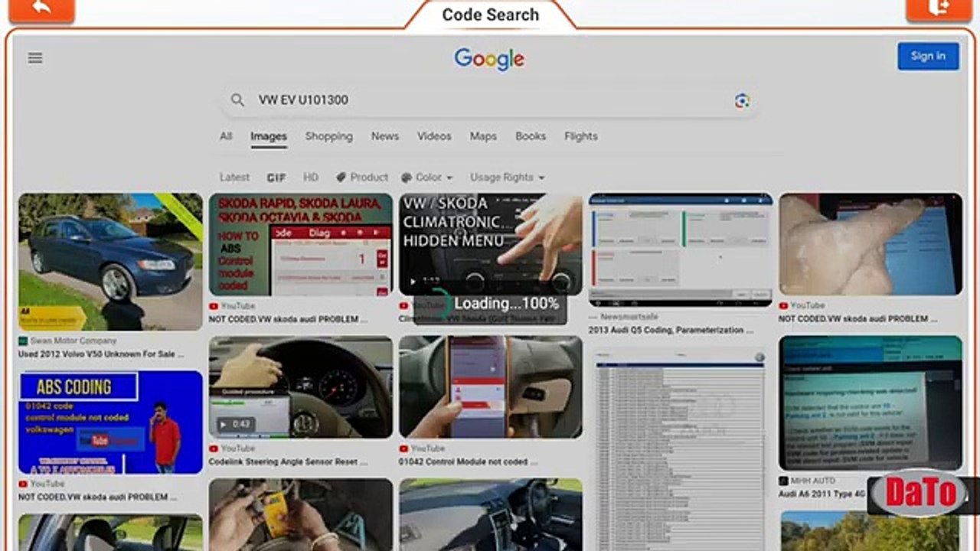Click YouTube icon under the finger-on-tablet thumbnail

coord(783,306)
